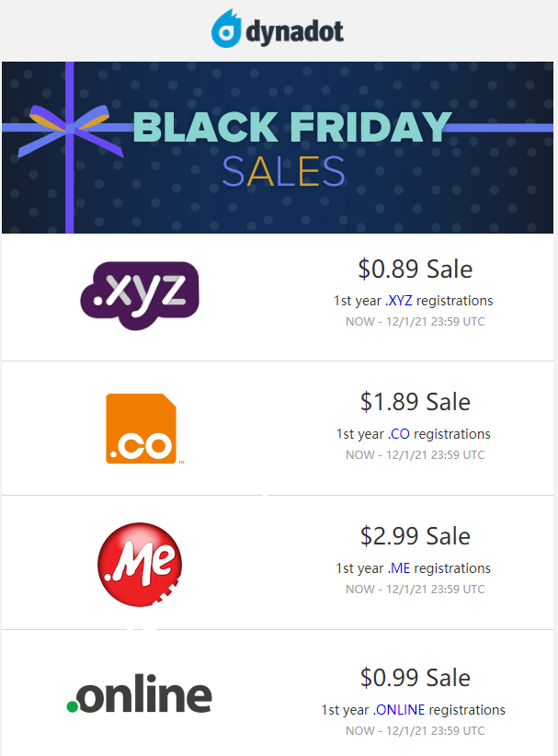This screenshot has width=558, height=756.
Task: Open the .CO registrations link
Action: click(x=400, y=434)
